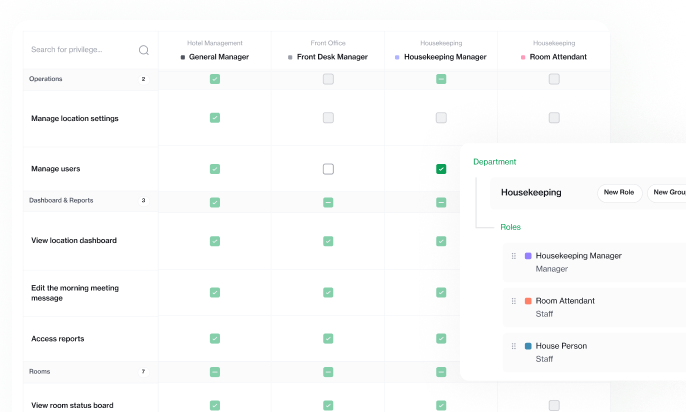Uncheck View room status board for Housekeeping Manager

(441, 405)
